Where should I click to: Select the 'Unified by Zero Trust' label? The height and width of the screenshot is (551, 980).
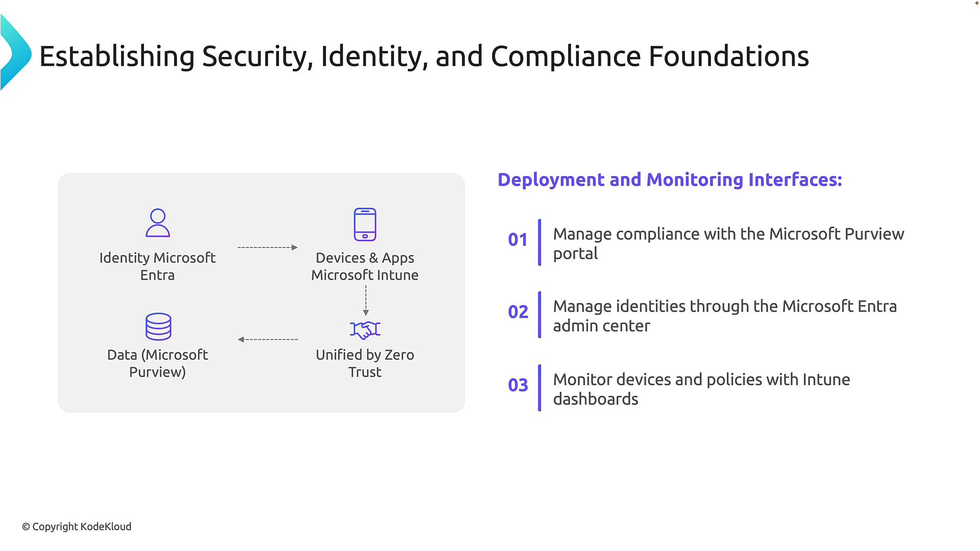[x=365, y=363]
